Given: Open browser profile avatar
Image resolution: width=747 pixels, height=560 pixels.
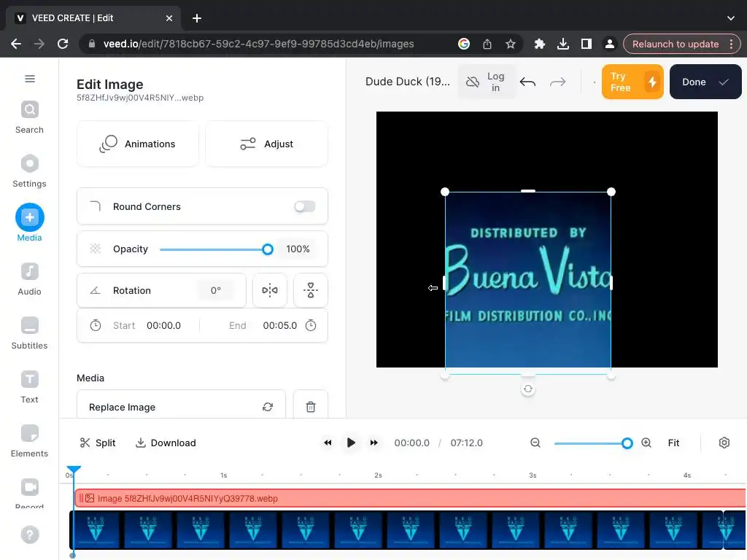Looking at the screenshot, I should pos(609,44).
